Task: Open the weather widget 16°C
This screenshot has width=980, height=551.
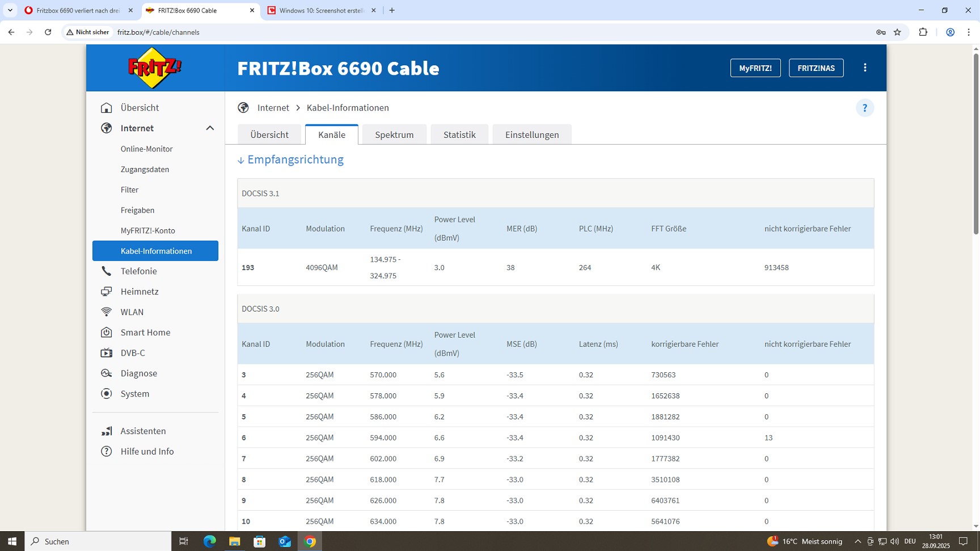Action: pyautogui.click(x=804, y=541)
